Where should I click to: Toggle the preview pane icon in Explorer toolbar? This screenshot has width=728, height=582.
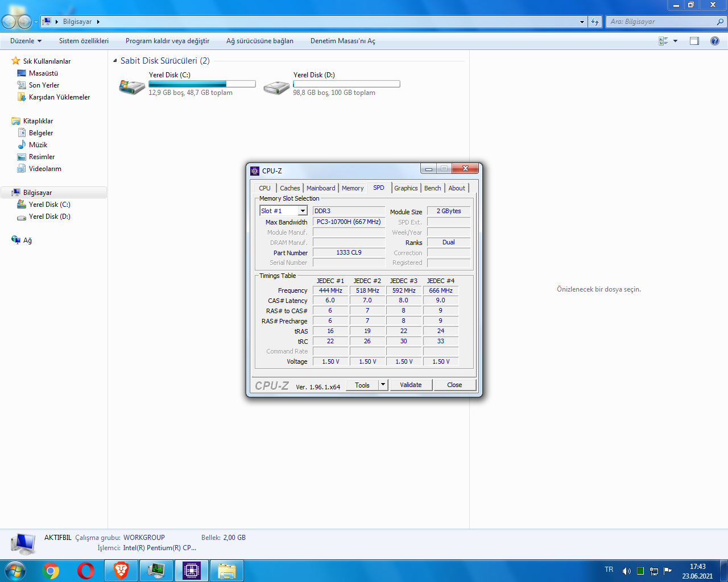pos(694,41)
